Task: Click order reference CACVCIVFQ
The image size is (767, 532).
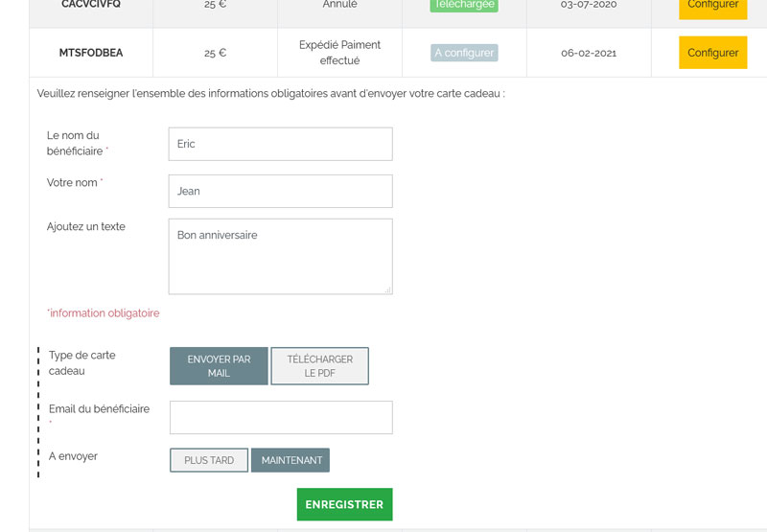Action: coord(91,5)
